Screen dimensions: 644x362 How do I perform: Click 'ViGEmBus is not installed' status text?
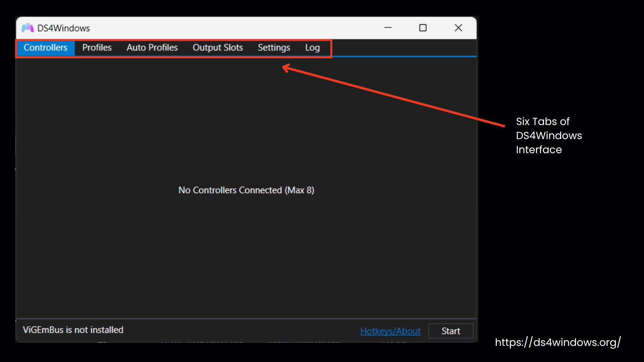[x=73, y=330]
